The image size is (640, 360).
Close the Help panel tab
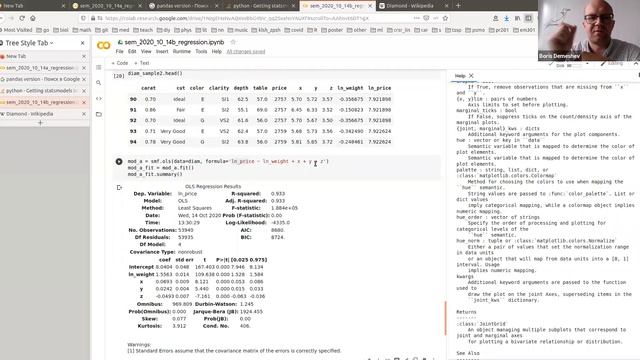click(471, 76)
